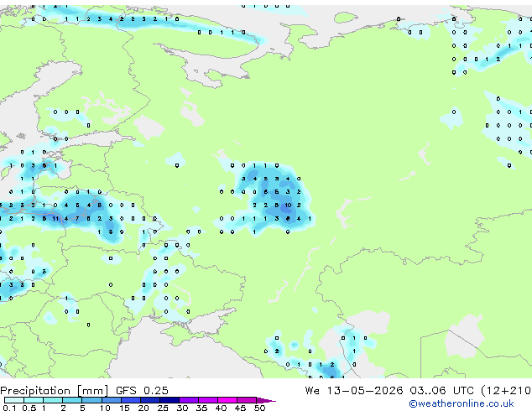Select the 0.1–0.5 mm palest legend swatch
This screenshot has height=411, width=532.
[14, 400]
